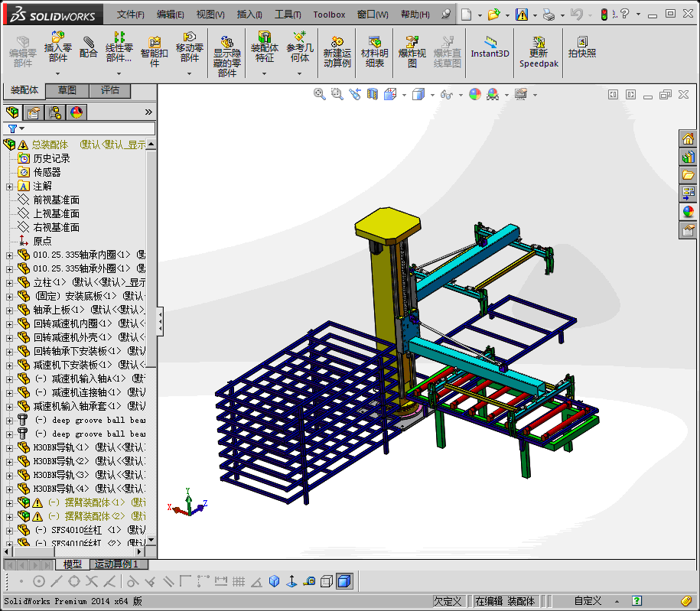
Task: Open the 插入零部件 dropdown arrow
Action: [x=57, y=73]
